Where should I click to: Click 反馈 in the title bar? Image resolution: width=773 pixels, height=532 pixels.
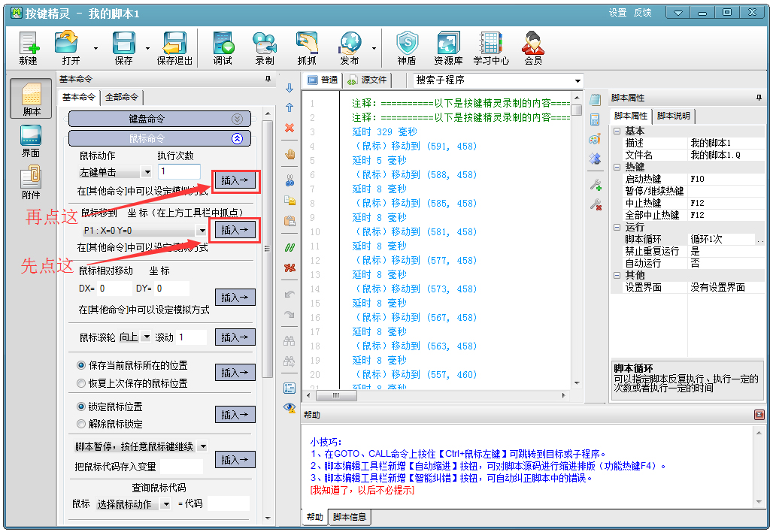click(x=642, y=13)
